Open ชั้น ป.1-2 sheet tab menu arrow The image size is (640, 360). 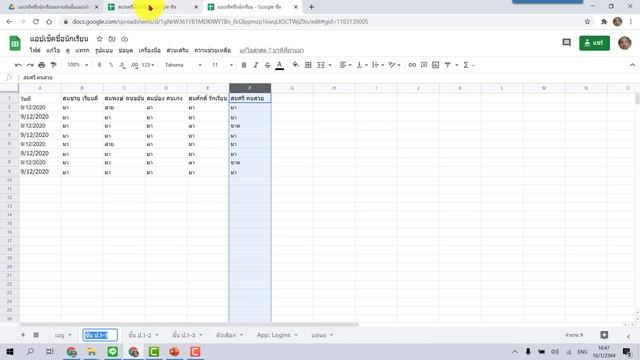pos(157,335)
